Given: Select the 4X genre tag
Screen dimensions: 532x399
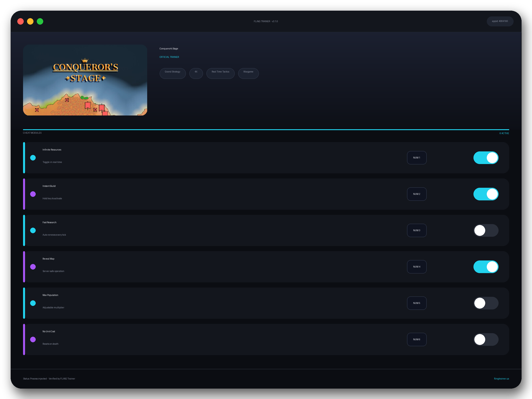Looking at the screenshot, I should (196, 73).
